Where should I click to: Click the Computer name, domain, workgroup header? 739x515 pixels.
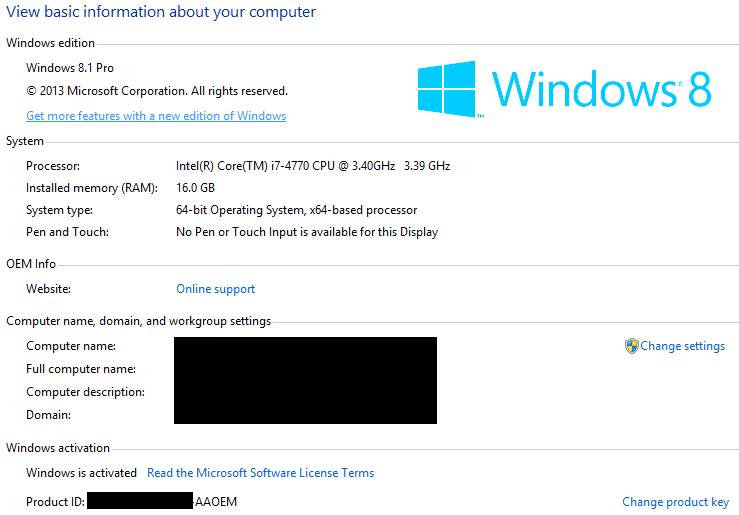pos(138,321)
